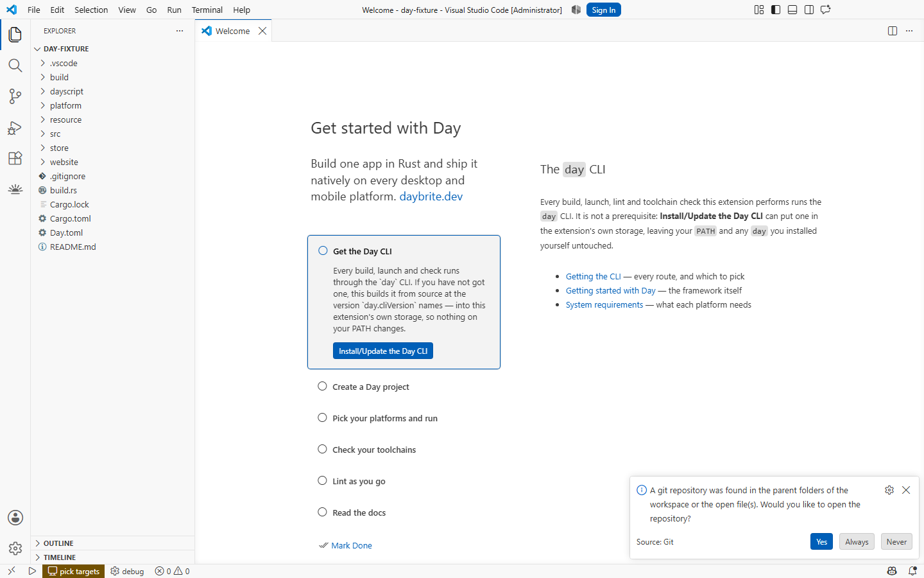Image resolution: width=924 pixels, height=578 pixels.
Task: Click Yes in the Git notification
Action: (x=822, y=541)
